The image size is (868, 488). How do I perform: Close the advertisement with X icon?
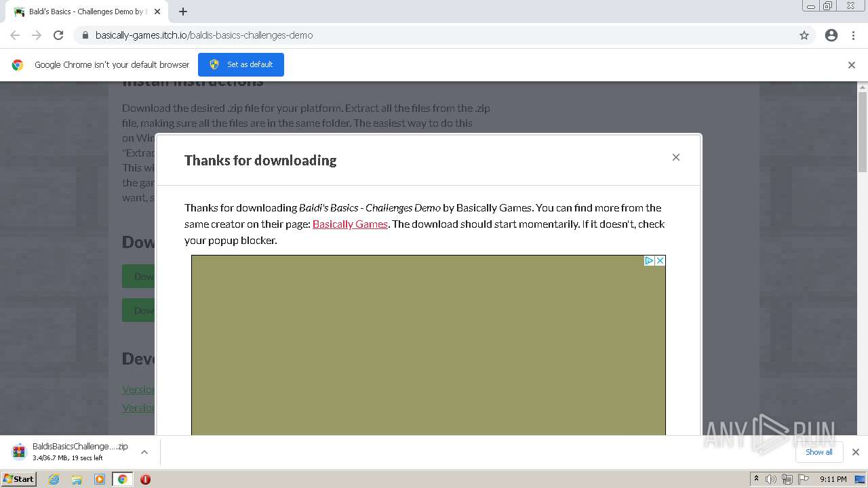(x=660, y=260)
